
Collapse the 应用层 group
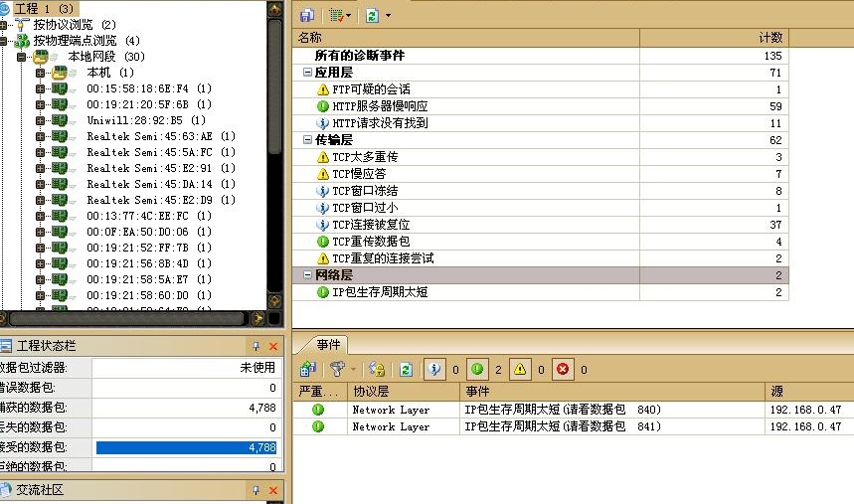[x=307, y=72]
